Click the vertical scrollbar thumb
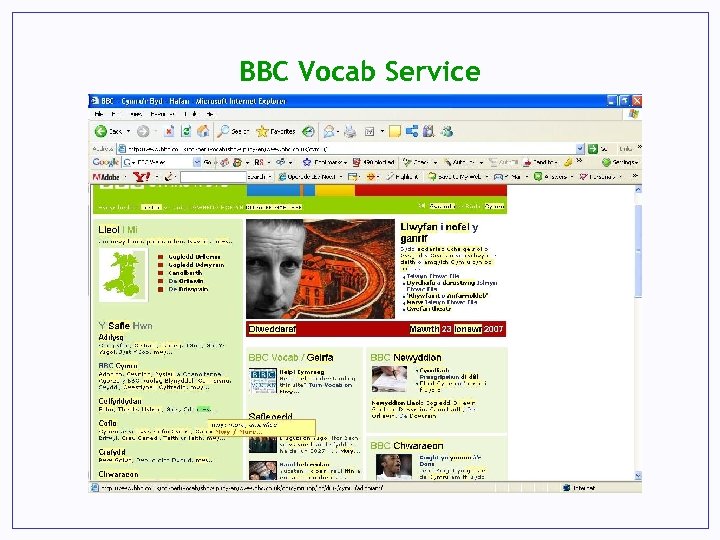The height and width of the screenshot is (540, 720). point(638,251)
